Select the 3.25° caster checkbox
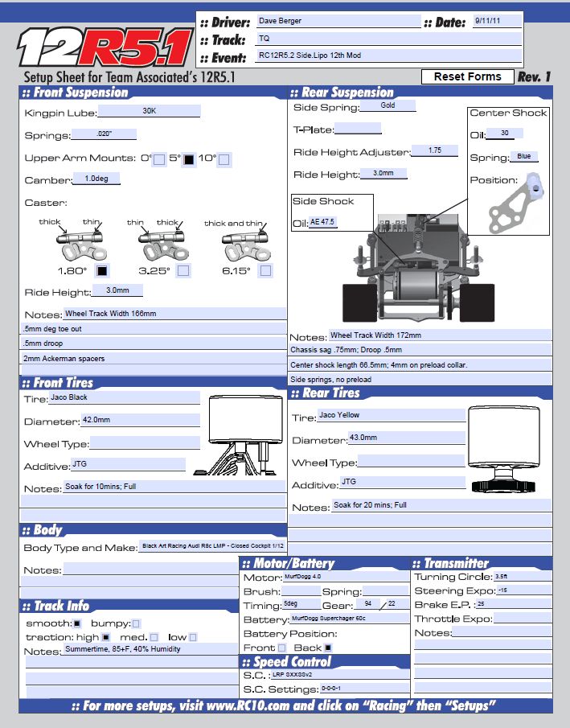570x728 pixels. pos(183,270)
